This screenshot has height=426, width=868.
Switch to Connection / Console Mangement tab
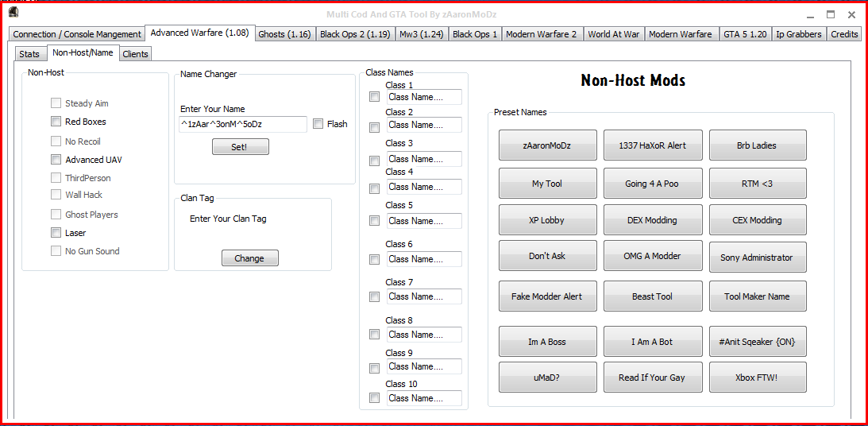[x=77, y=34]
